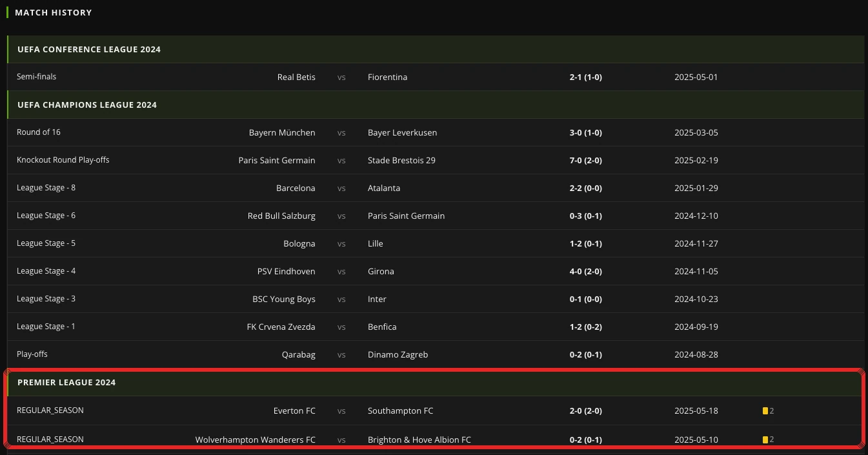
Task: Select the Premier League 2024 header
Action: click(436, 382)
